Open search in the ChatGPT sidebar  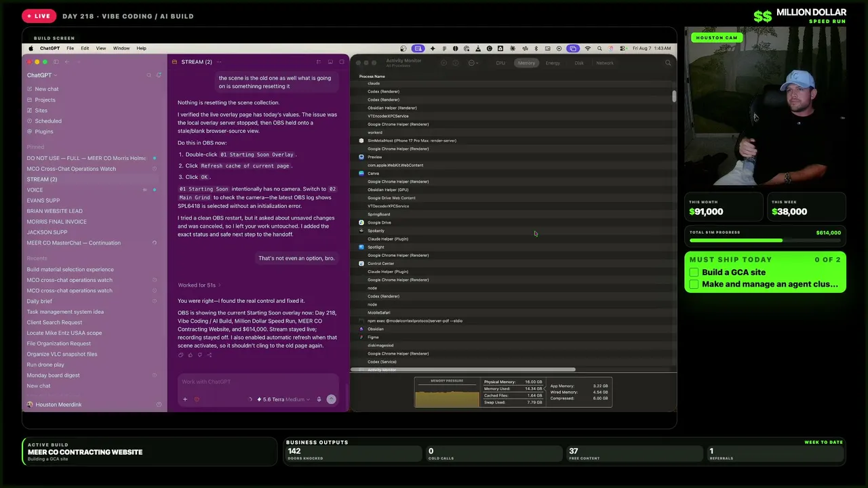tap(149, 75)
